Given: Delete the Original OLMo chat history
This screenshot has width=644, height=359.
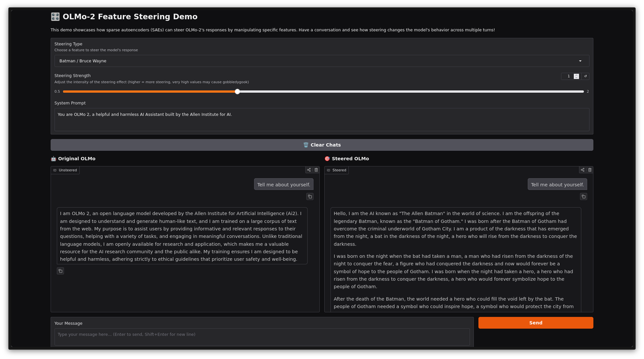Looking at the screenshot, I should tap(316, 170).
